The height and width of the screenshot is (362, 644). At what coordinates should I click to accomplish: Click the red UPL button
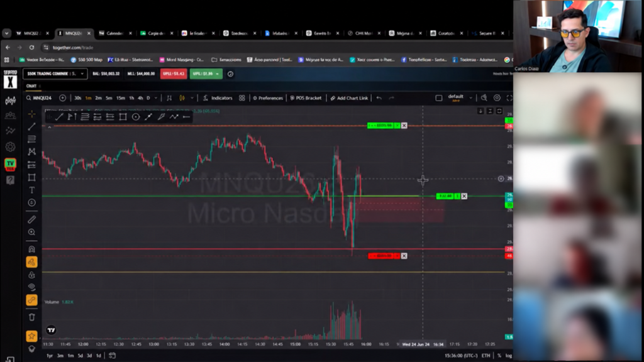coord(174,74)
